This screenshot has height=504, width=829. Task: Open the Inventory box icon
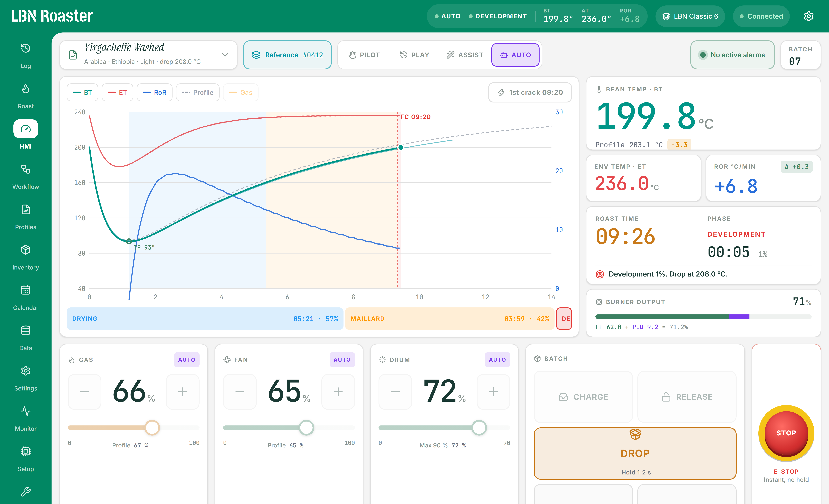tap(26, 250)
